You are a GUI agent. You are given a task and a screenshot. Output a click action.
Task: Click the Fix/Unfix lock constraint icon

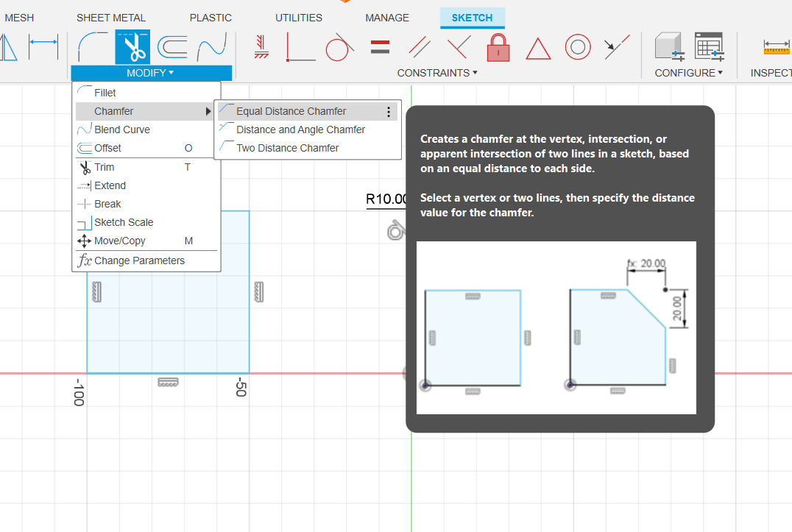coord(498,47)
